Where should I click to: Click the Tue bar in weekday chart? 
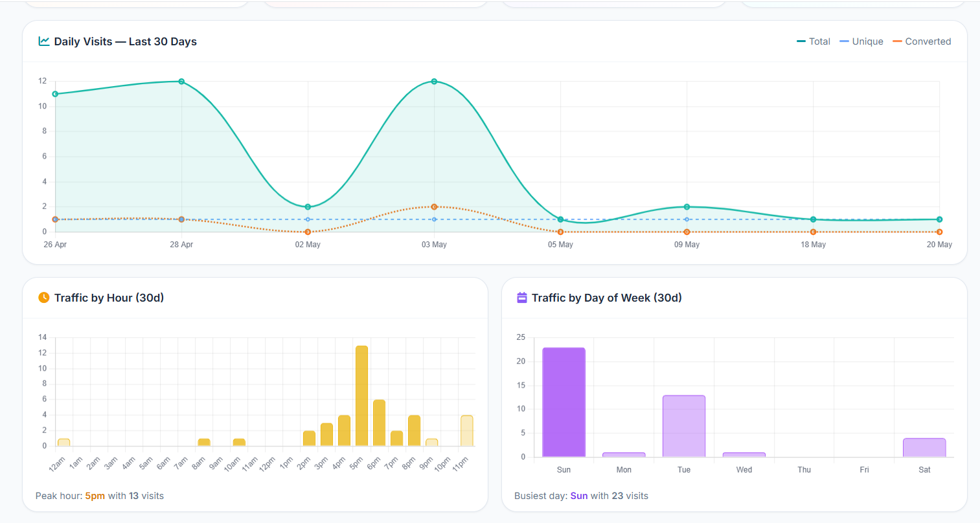684,427
